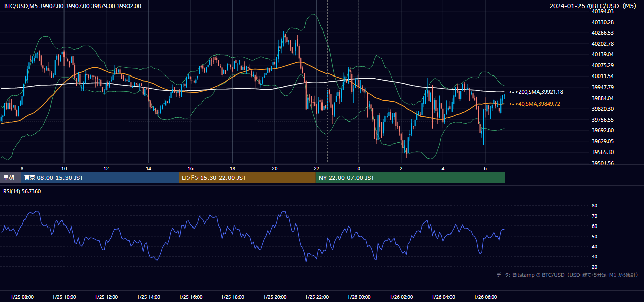Click the 39629.05 price axis label
Image resolution: width=644 pixels, height=302 pixels.
coord(603,141)
